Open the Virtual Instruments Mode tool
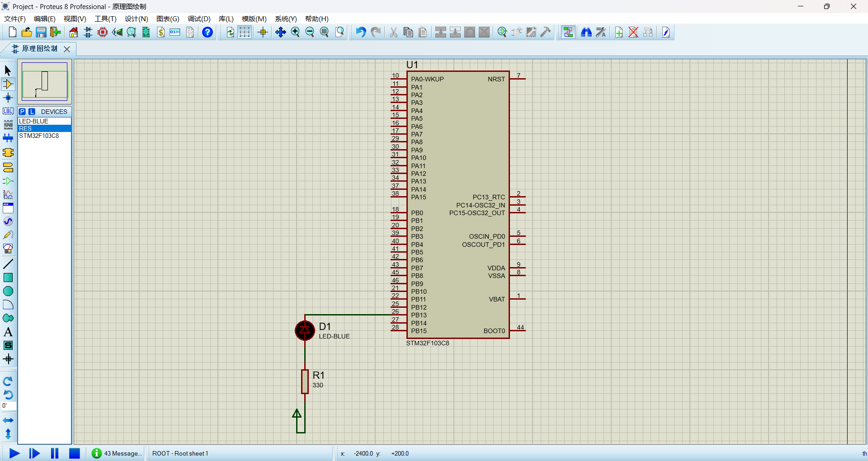Image resolution: width=868 pixels, height=461 pixels. (x=8, y=249)
